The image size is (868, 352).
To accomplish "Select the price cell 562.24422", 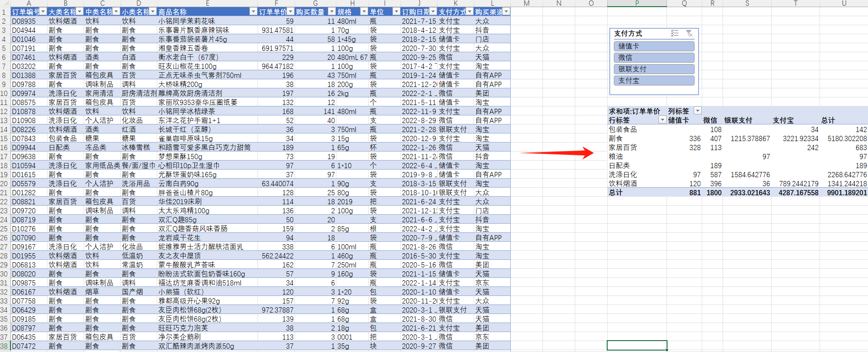I will point(276,256).
